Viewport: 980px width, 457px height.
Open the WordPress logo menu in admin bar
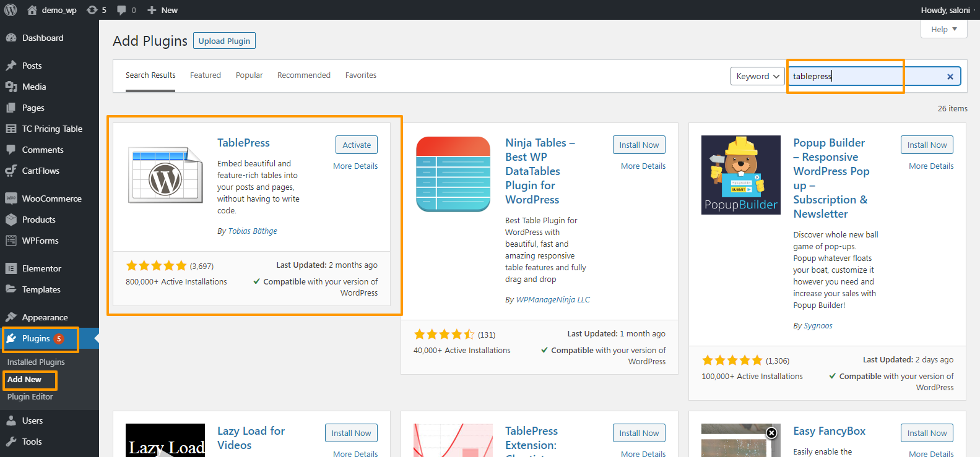coord(10,10)
